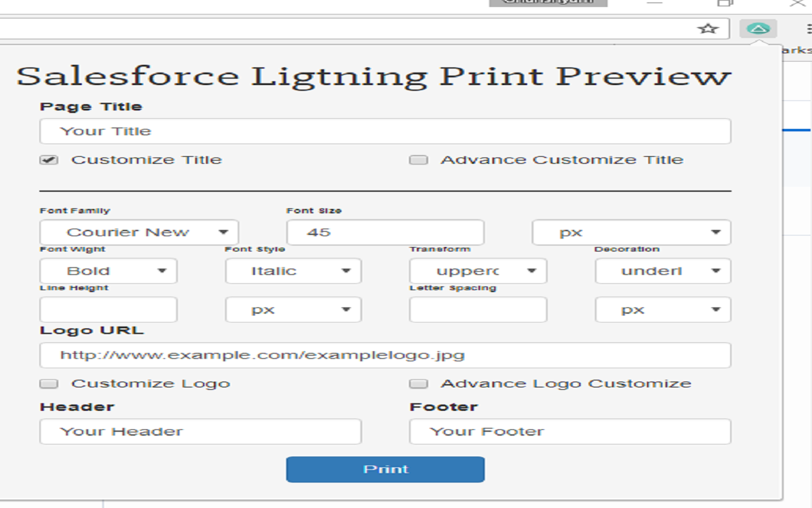Open the Lightning Print Preview extension icon
Screen dimensions: 812x508
tap(758, 29)
